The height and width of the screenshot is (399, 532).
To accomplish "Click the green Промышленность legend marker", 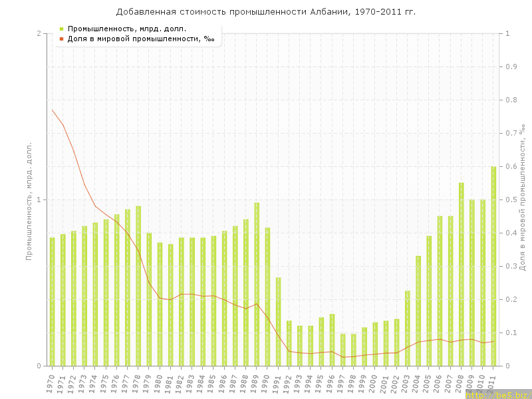I will tap(61, 29).
